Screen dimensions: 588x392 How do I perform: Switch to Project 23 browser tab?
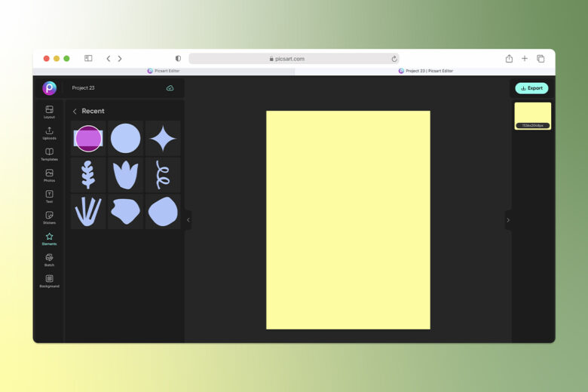point(425,71)
